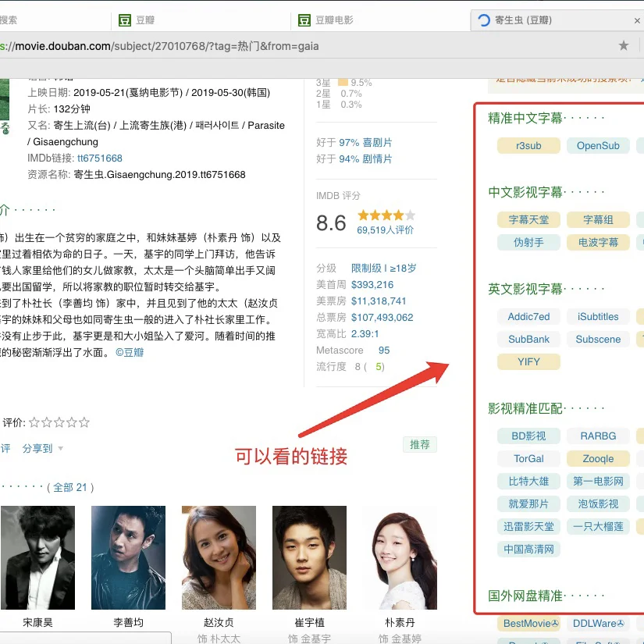
Task: Open 宋康昊 actor photo
Action: (x=37, y=557)
